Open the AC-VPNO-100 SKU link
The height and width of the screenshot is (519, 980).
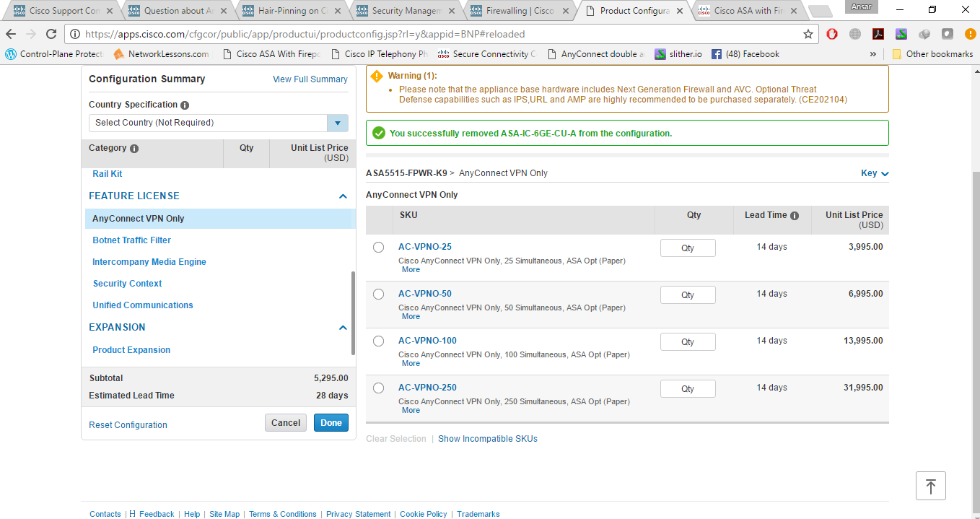tap(427, 341)
